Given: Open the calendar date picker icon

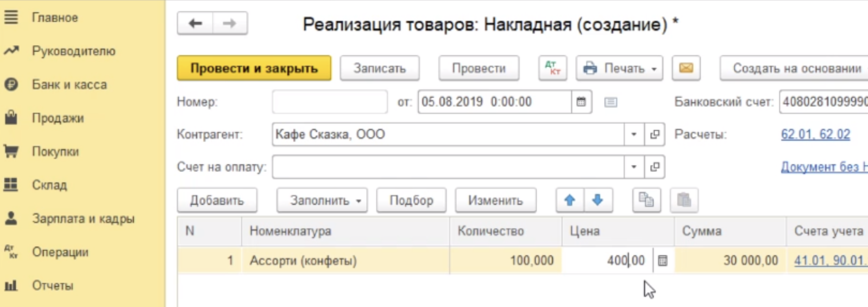Looking at the screenshot, I should coord(581,102).
